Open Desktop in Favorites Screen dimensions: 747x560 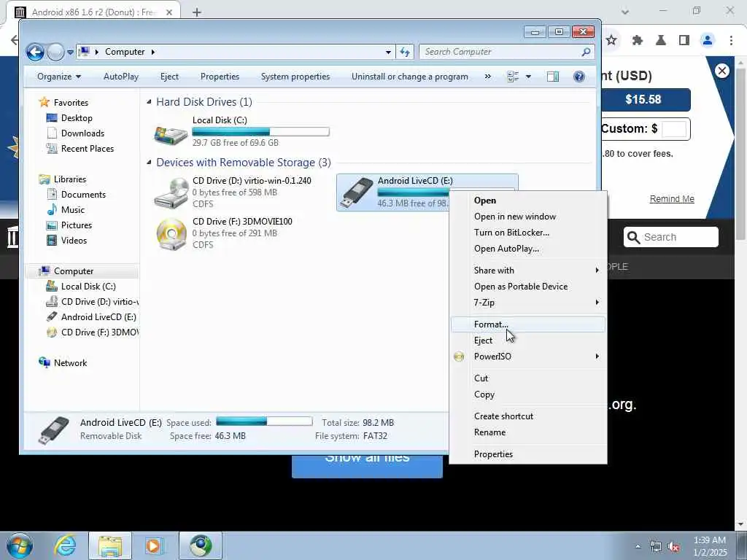tap(76, 118)
